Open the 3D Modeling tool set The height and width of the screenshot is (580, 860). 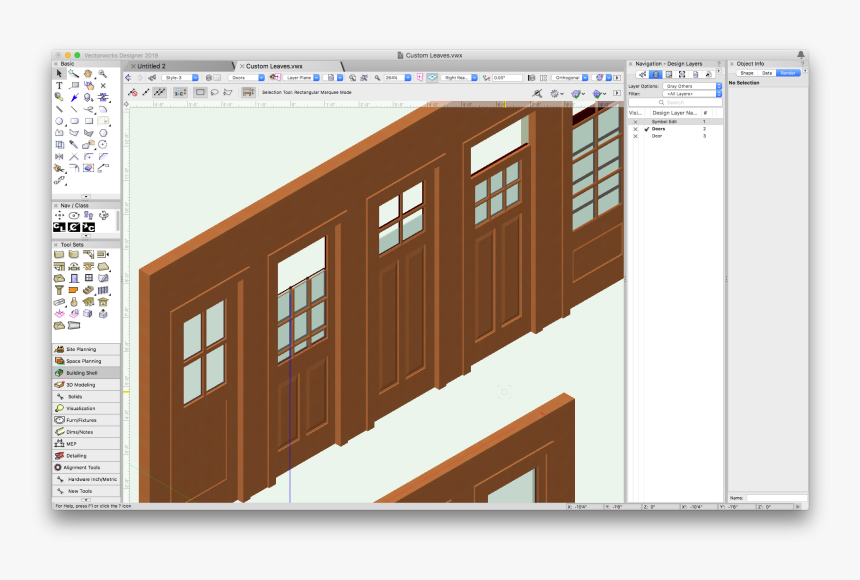85,383
